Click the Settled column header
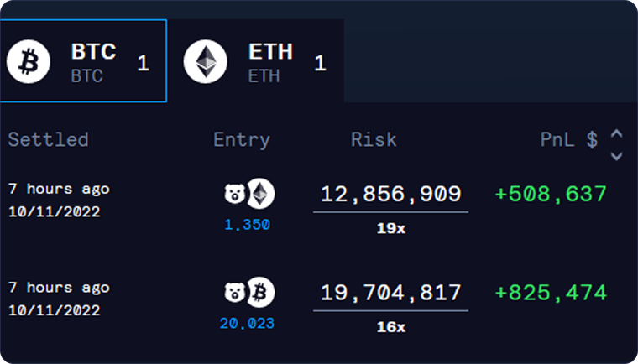The height and width of the screenshot is (364, 638). point(48,140)
